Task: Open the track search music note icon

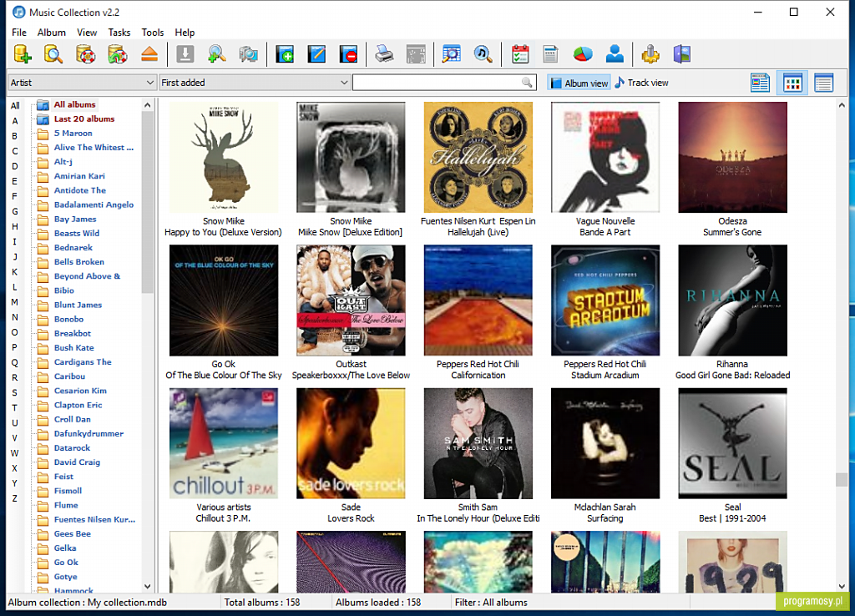Action: coord(483,54)
